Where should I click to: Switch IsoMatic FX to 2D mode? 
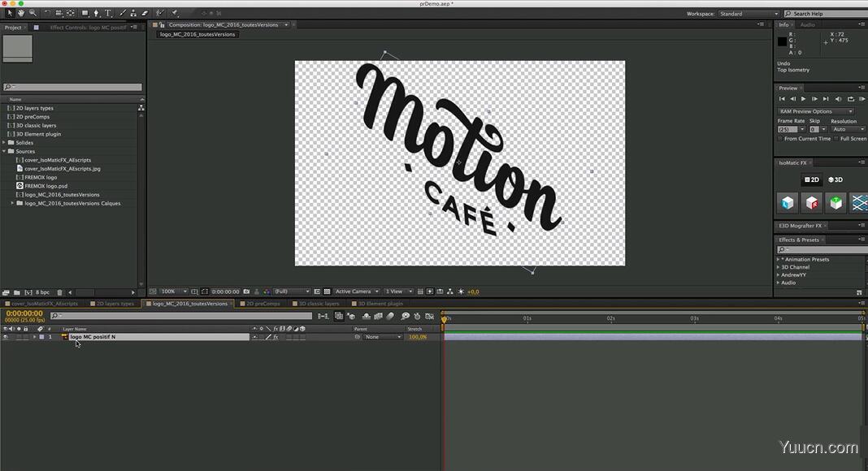(812, 179)
